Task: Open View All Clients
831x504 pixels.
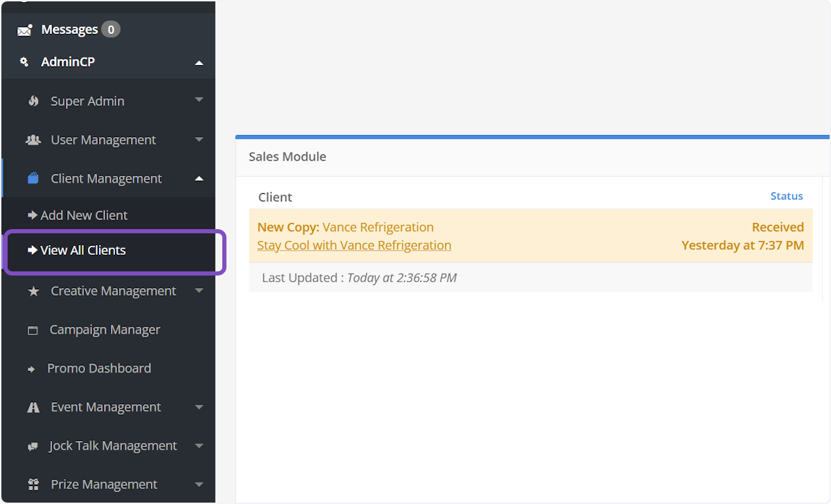Action: (83, 251)
